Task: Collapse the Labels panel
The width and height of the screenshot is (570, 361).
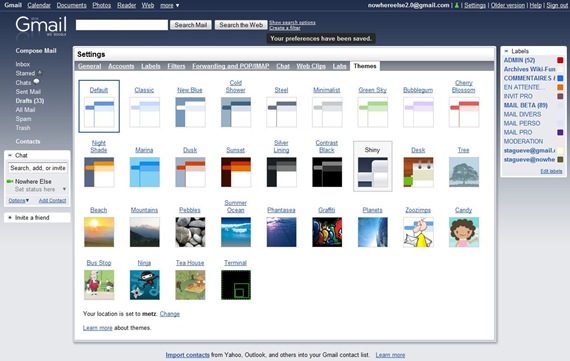Action: coord(506,51)
